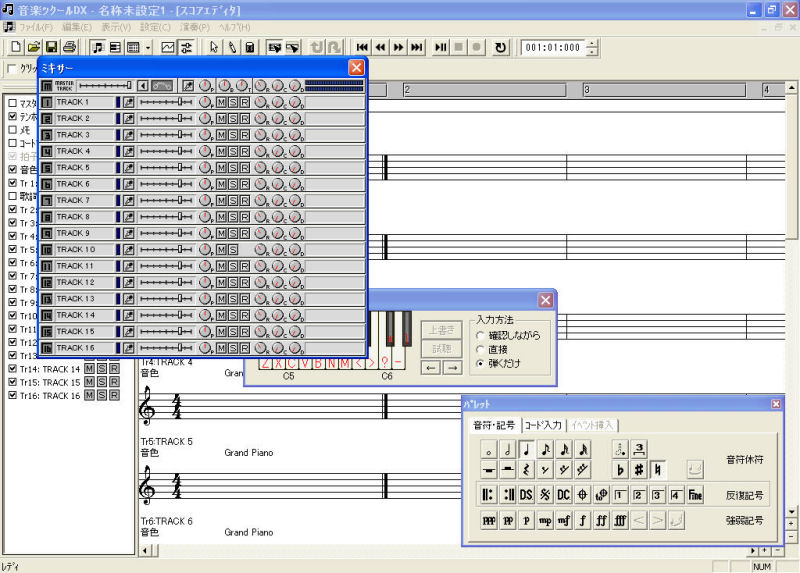Click the TRACK 12 pan knob
This screenshot has width=800, height=573.
[205, 283]
